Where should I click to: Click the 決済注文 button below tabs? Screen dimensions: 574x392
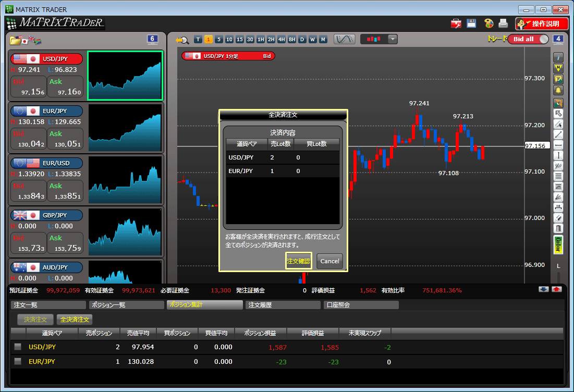pos(35,320)
